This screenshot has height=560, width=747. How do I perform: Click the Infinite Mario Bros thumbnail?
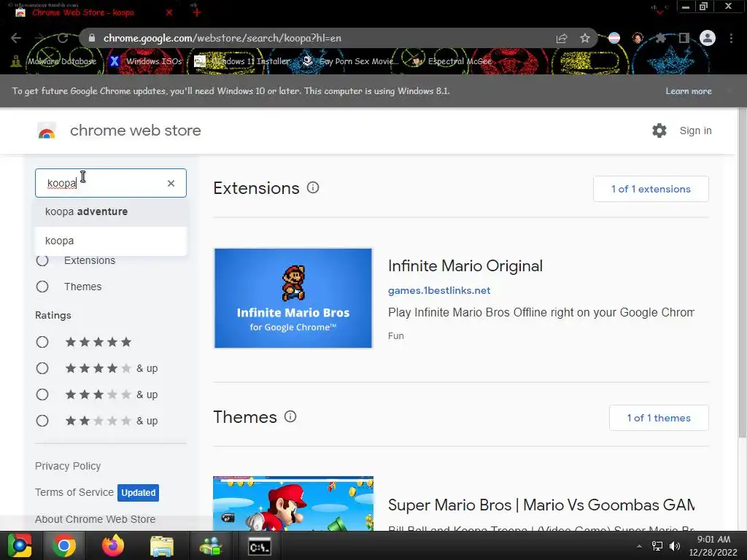293,298
